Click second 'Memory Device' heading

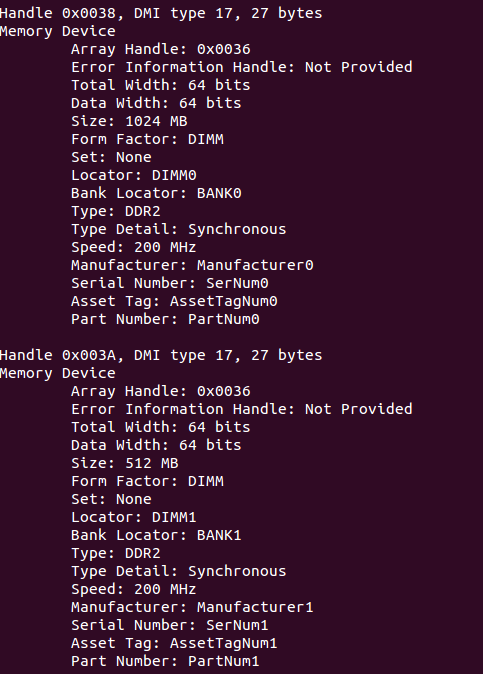(58, 374)
